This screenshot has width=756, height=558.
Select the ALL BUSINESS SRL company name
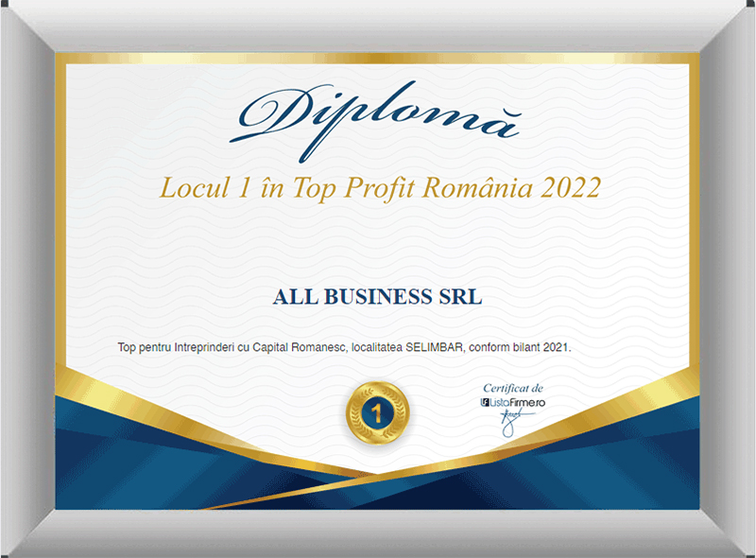point(377,297)
